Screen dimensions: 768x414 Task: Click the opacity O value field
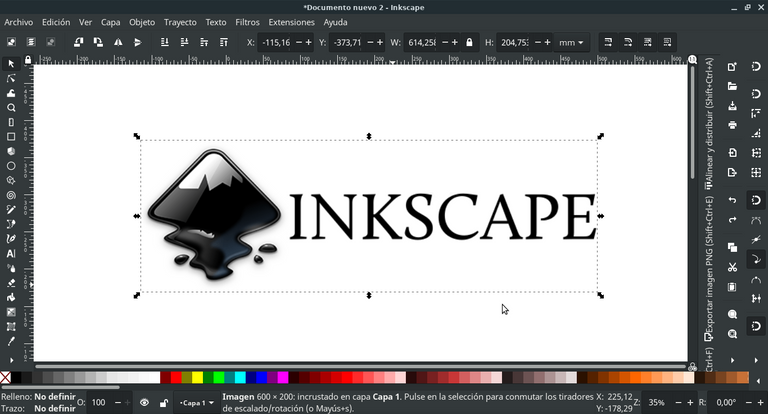click(x=99, y=403)
